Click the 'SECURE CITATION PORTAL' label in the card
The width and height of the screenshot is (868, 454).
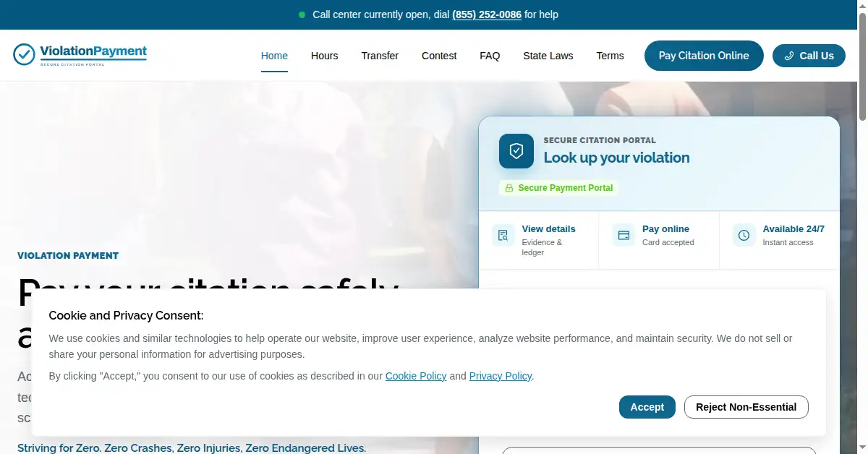(600, 140)
